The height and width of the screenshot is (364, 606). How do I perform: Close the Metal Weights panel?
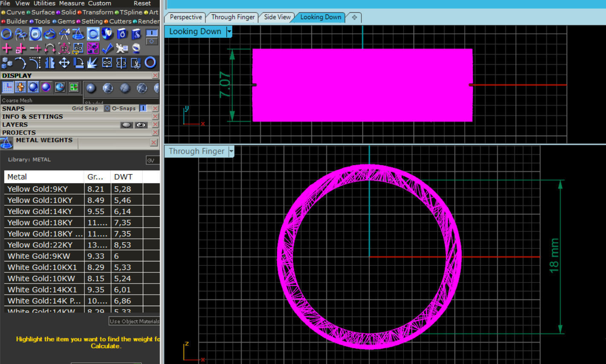[x=154, y=143]
